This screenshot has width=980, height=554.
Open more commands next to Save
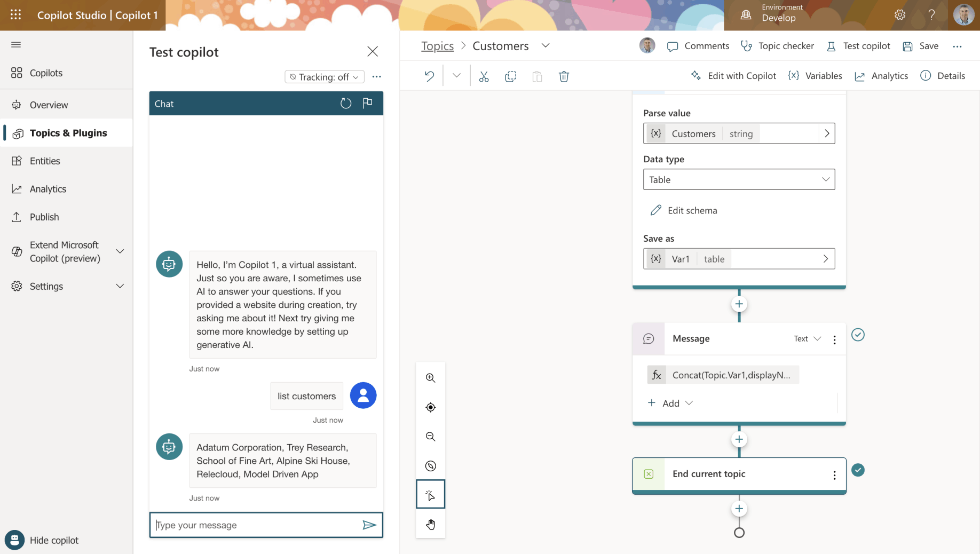(957, 46)
